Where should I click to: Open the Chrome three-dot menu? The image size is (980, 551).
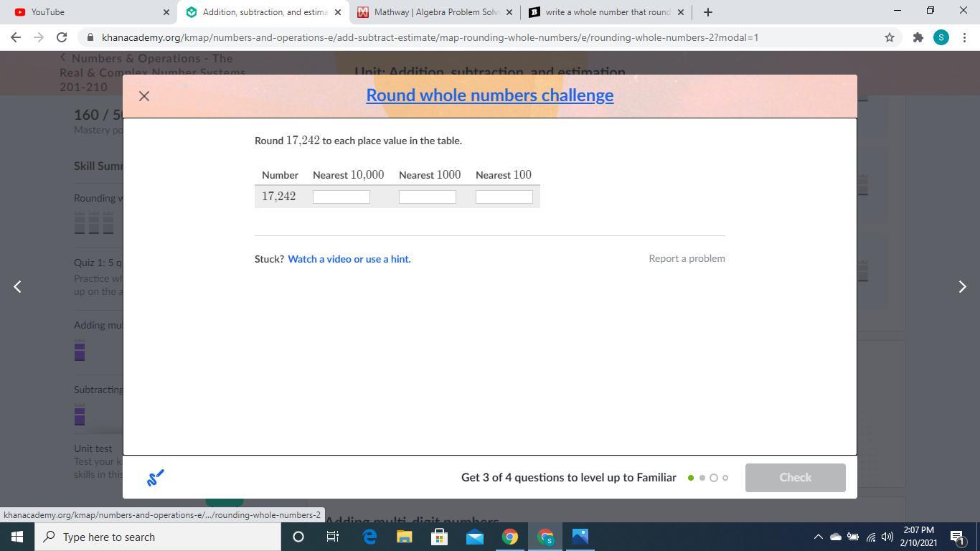coord(964,37)
